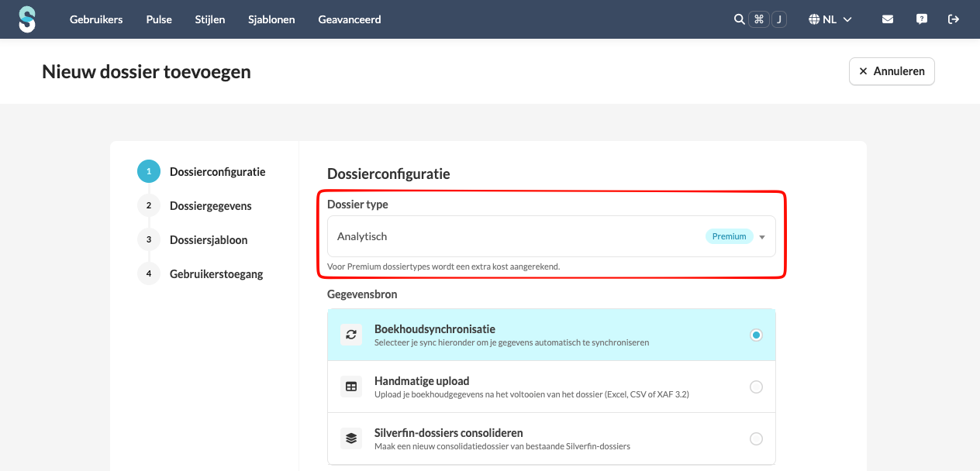
Task: Open search via magnifier icon
Action: click(740, 19)
